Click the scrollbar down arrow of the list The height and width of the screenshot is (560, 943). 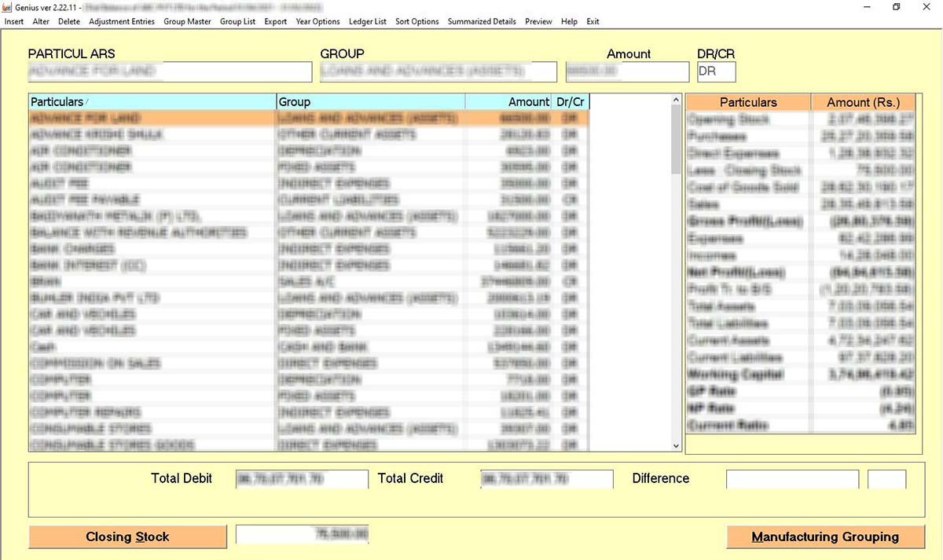pos(676,445)
